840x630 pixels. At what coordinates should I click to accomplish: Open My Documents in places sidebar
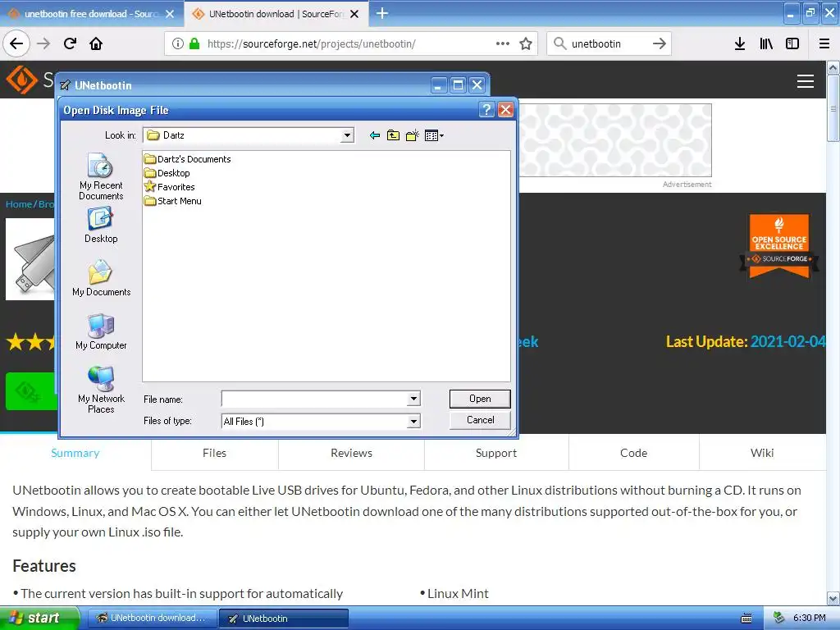(x=101, y=278)
